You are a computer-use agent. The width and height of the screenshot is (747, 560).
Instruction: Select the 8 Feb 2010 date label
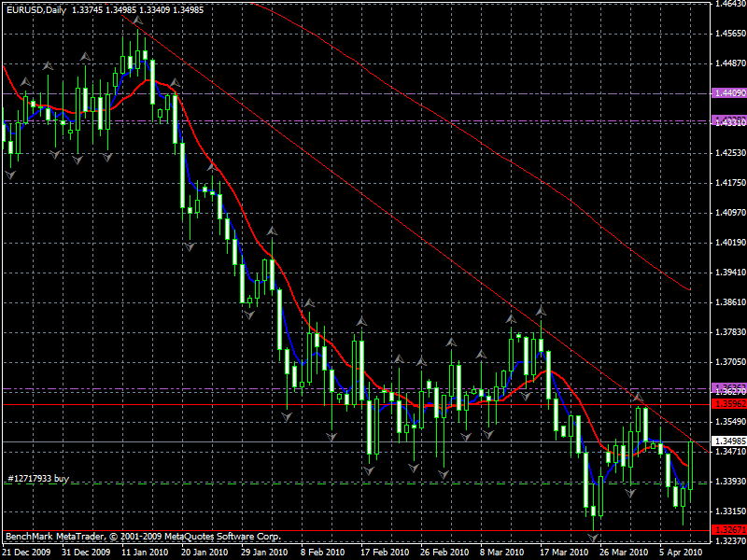(x=322, y=553)
